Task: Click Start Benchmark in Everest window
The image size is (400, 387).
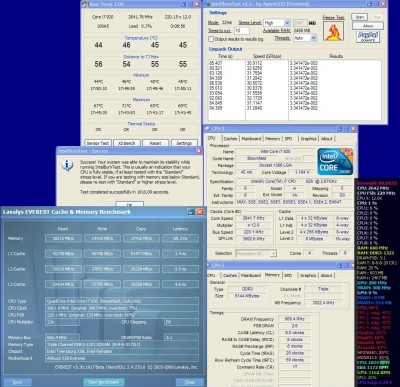Action: [x=104, y=382]
